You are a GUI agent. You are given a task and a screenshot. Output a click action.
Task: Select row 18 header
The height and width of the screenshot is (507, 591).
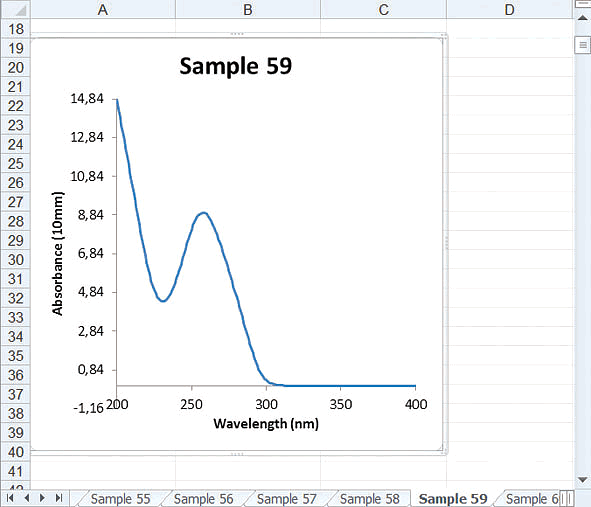15,29
